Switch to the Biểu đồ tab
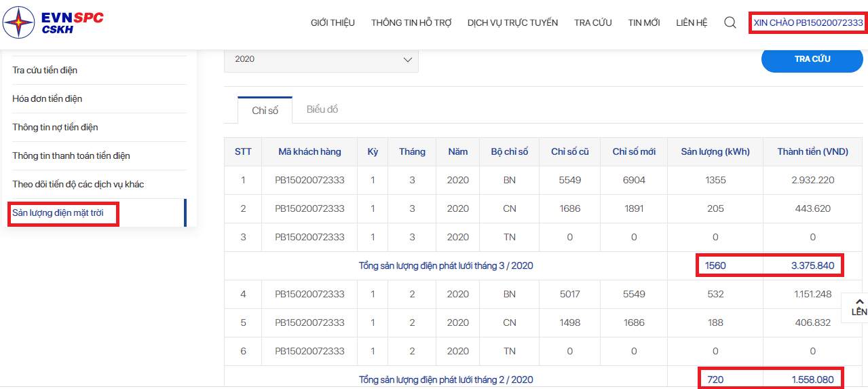This screenshot has width=868, height=389. tap(322, 109)
